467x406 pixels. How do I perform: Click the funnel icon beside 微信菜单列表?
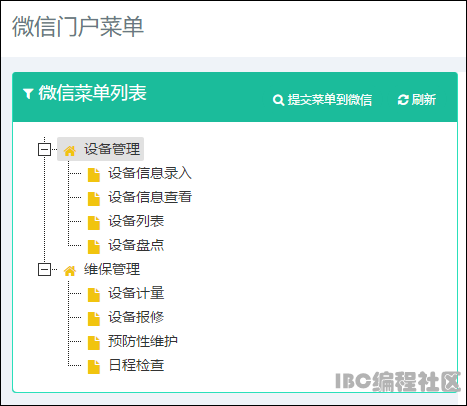coord(28,94)
